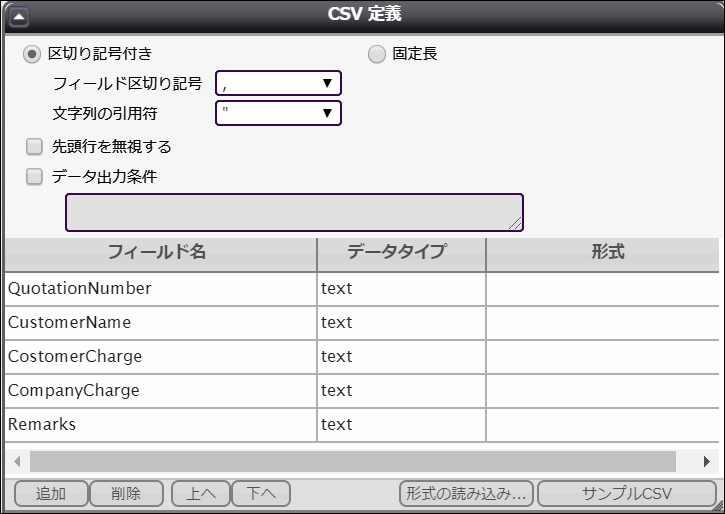
Task: Select the 固定長 radio button
Action: [x=377, y=54]
